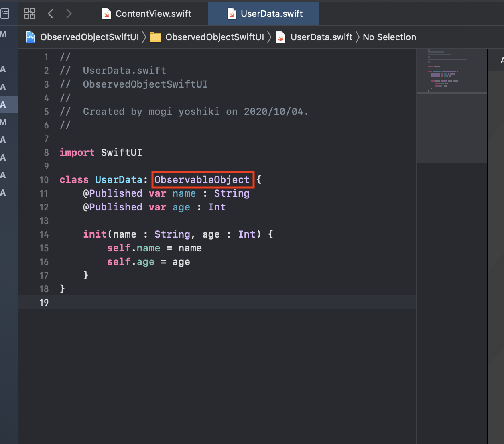504x444 pixels.
Task: Click line number 14 in the gutter
Action: [44, 234]
